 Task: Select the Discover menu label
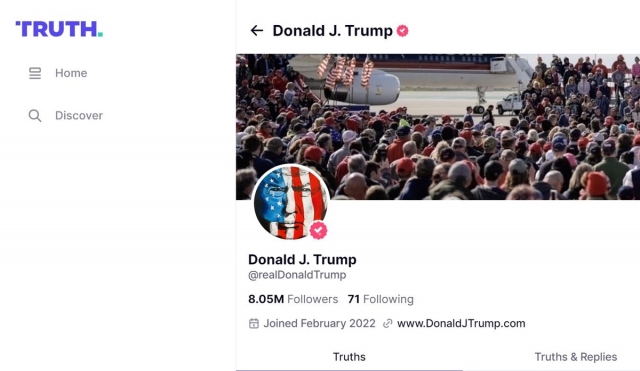(79, 116)
